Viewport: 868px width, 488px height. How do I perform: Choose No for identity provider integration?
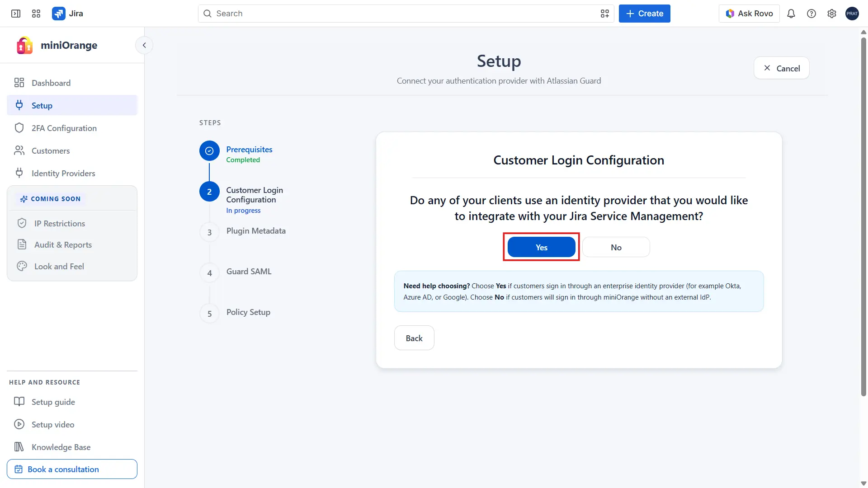(616, 247)
